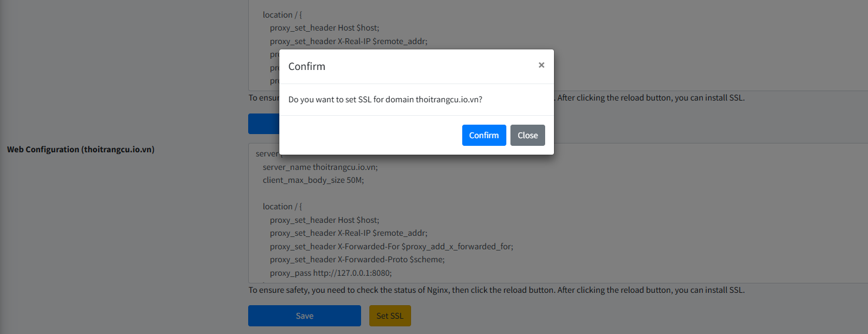This screenshot has height=334, width=868.
Task: Click the X-Forwarded-For header line
Action: click(x=391, y=246)
